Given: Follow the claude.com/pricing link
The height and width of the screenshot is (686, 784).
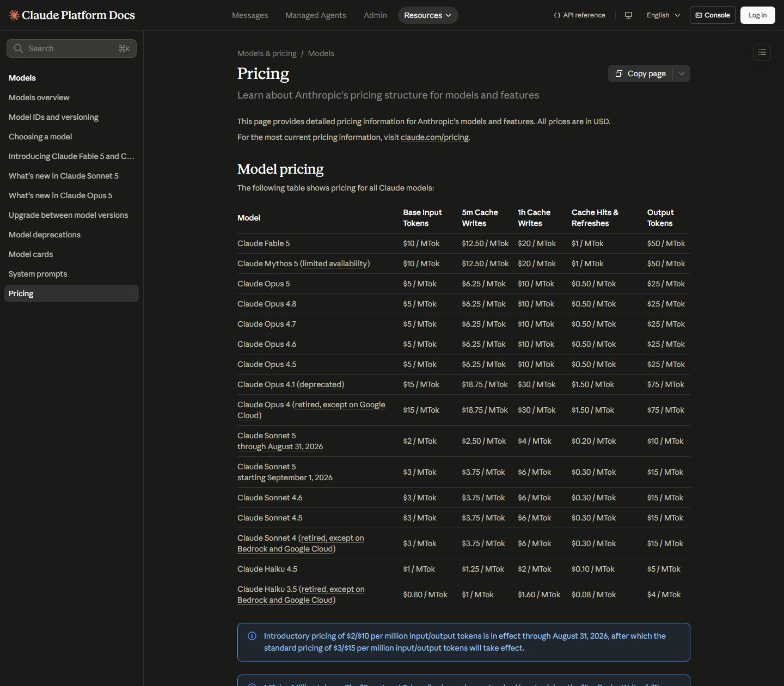Looking at the screenshot, I should pyautogui.click(x=434, y=137).
